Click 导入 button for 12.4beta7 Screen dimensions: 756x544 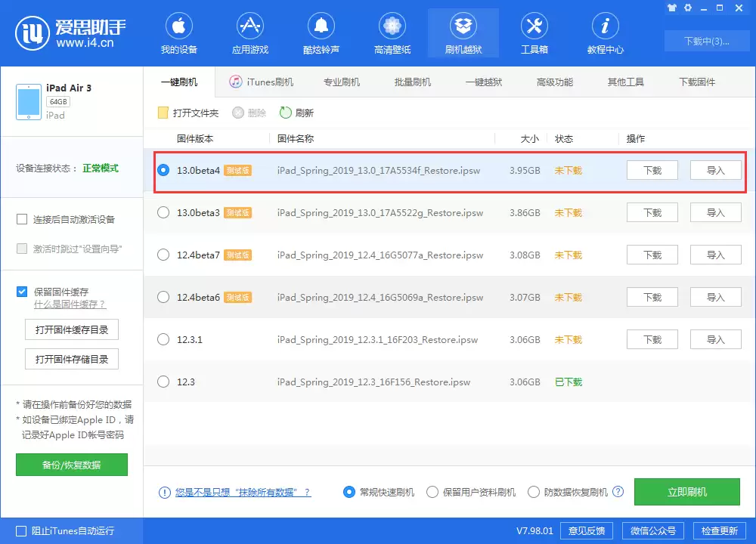(x=715, y=255)
